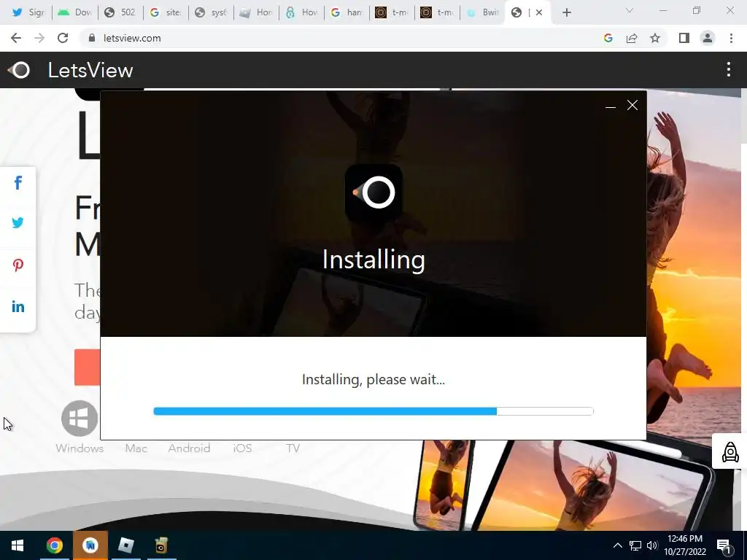This screenshot has height=560, width=747.
Task: Open the Hov browser tab
Action: (301, 12)
